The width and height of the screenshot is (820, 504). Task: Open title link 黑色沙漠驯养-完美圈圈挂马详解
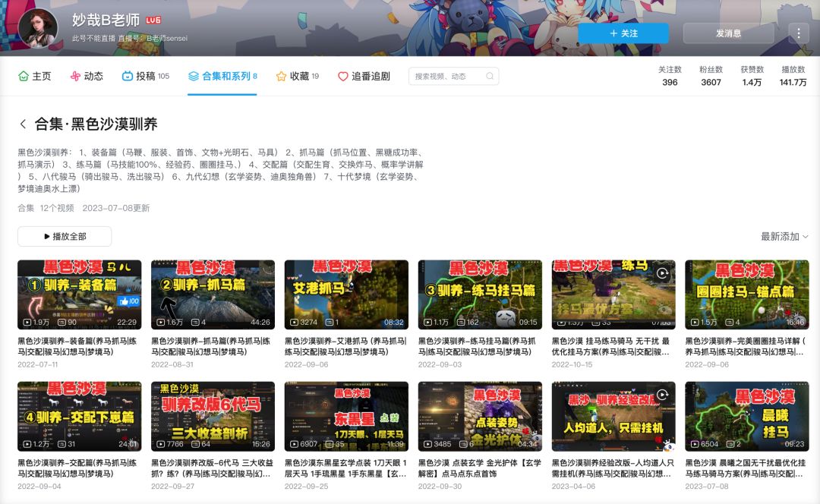point(746,346)
